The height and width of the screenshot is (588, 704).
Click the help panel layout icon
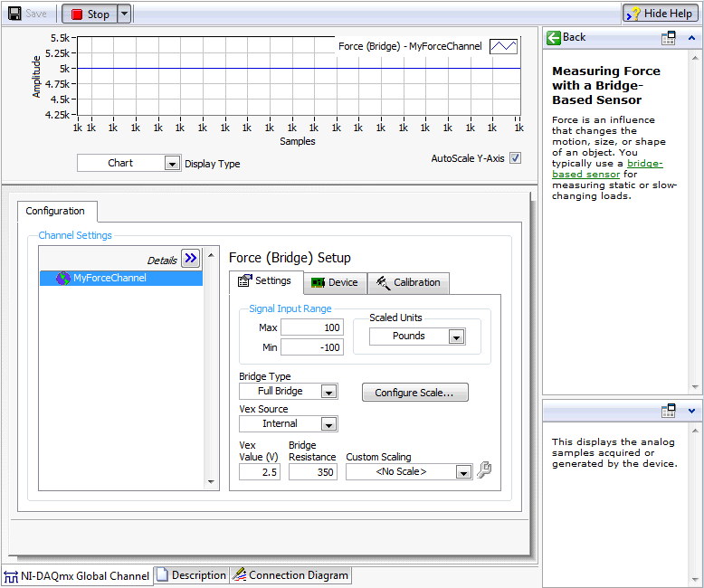pyautogui.click(x=669, y=38)
